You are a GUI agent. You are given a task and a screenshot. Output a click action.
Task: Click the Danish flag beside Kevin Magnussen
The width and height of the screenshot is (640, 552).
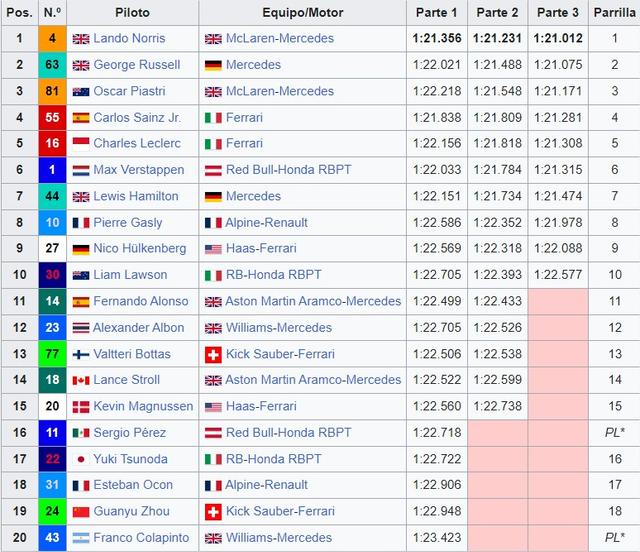coord(81,407)
